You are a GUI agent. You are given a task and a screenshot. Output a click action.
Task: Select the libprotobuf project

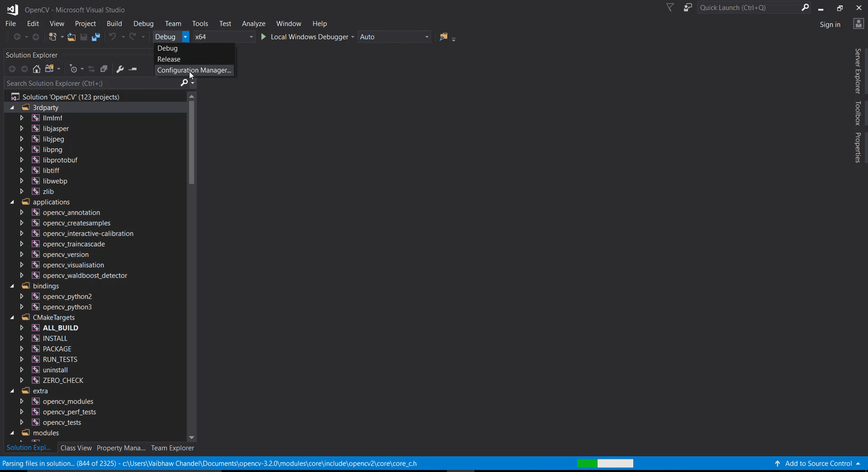(x=60, y=160)
